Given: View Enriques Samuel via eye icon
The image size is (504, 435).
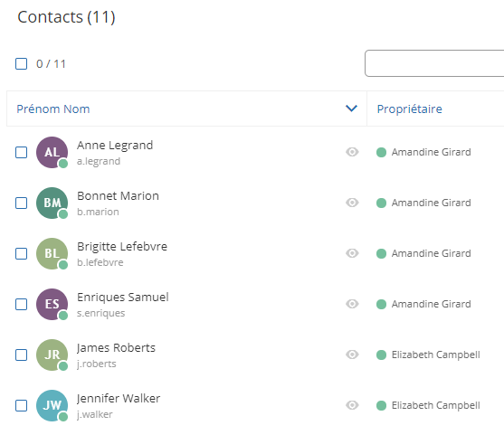Looking at the screenshot, I should click(352, 304).
